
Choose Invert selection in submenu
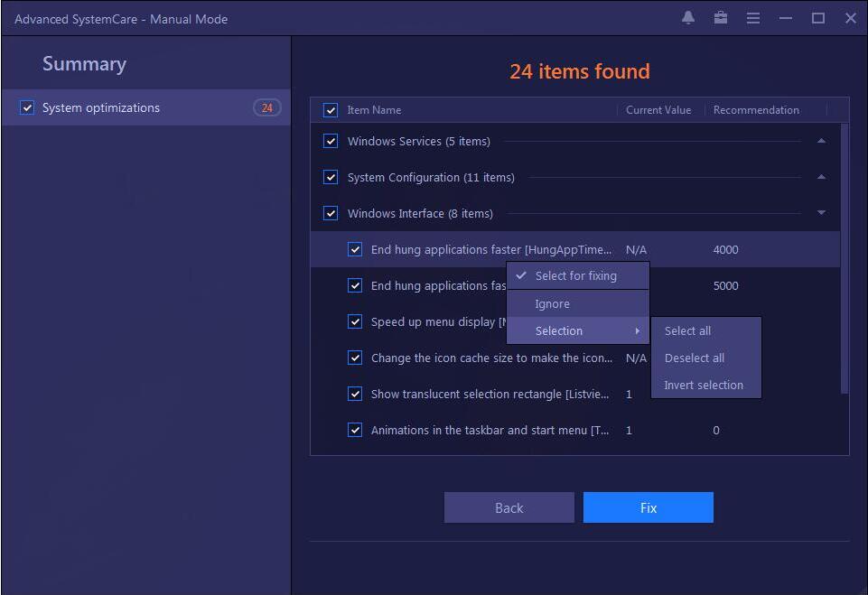[x=706, y=386]
